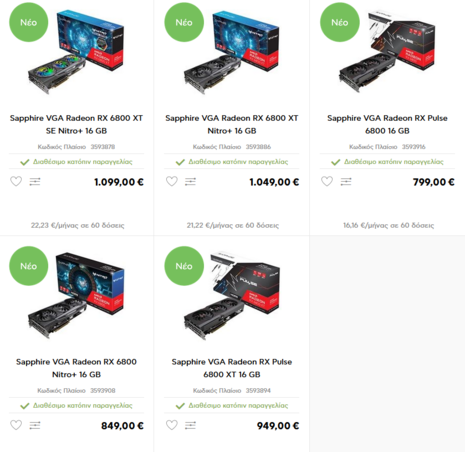Add RX 6800 XT SE Nitro+ to wishlist
The image size is (465, 452).
coord(16,181)
